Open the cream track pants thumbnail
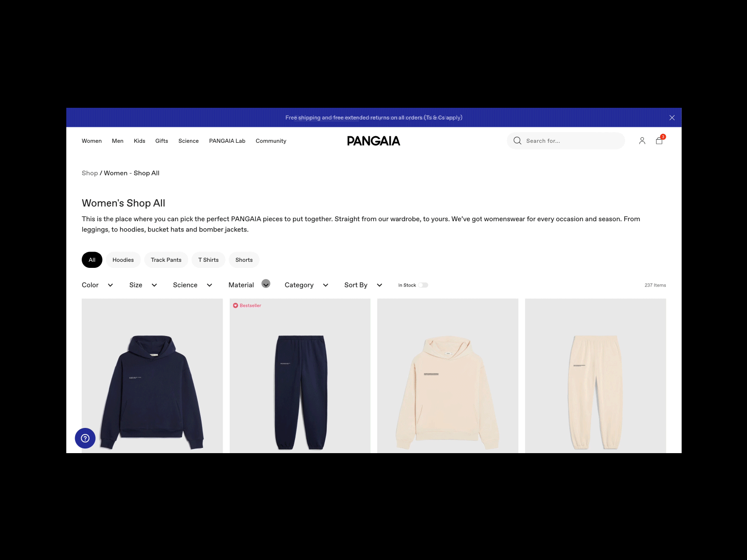 595,376
